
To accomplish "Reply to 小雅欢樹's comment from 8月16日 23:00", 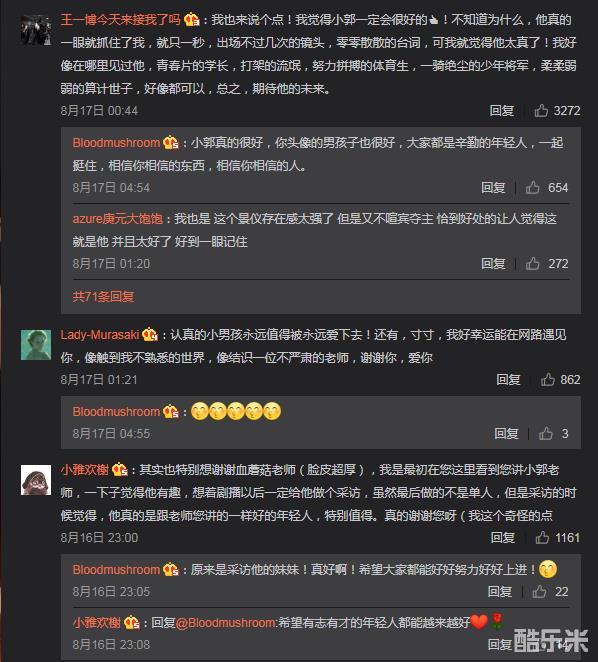I will [x=503, y=537].
